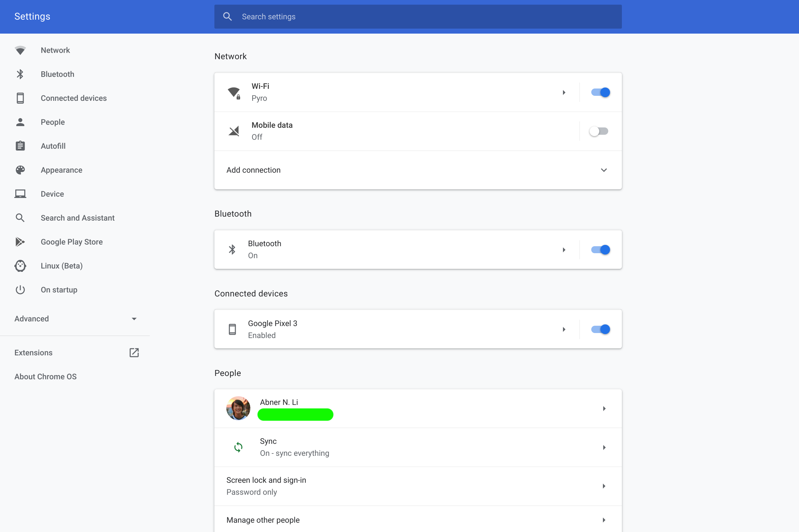This screenshot has width=799, height=532.
Task: Open the Bluetooth settings arrow
Action: click(564, 250)
